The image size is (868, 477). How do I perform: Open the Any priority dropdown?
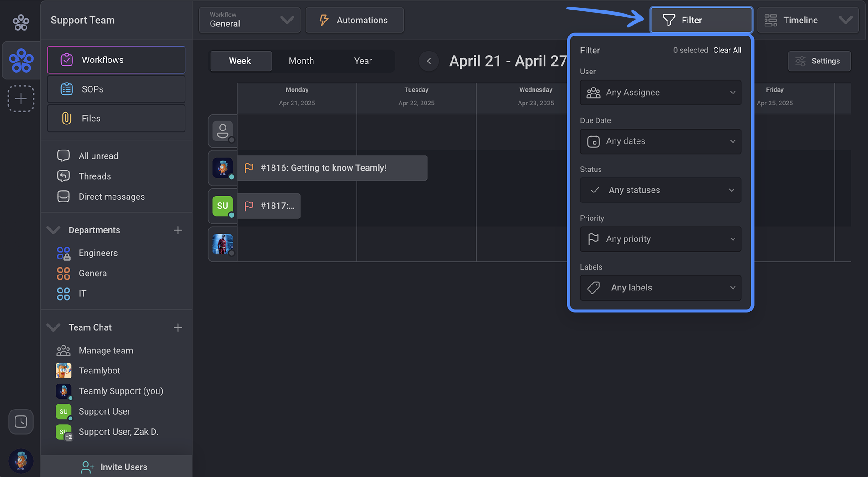(660, 239)
